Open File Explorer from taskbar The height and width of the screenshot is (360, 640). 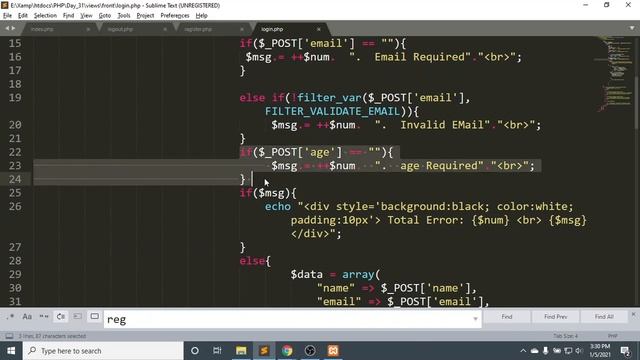point(241,351)
